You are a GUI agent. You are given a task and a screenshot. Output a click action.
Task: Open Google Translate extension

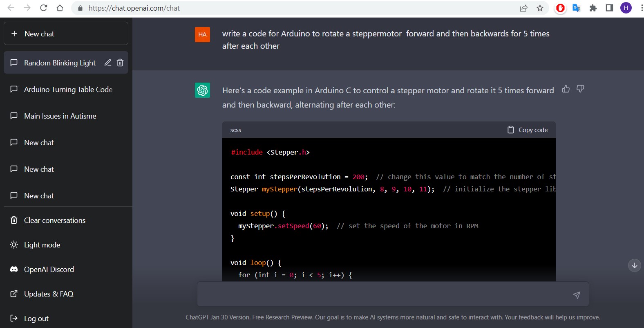(x=577, y=8)
